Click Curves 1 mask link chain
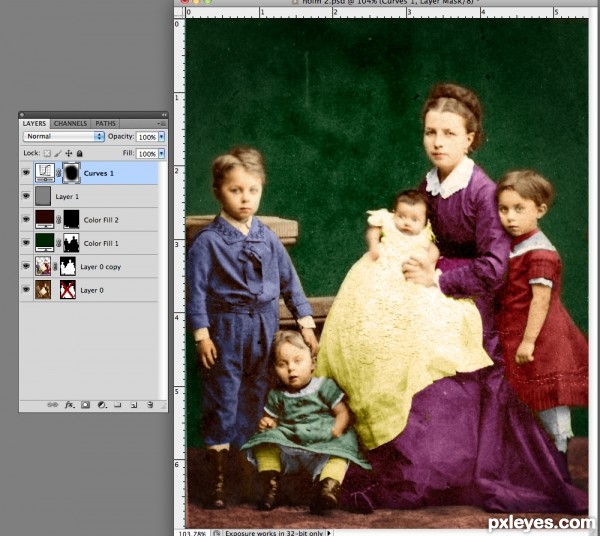The width and height of the screenshot is (600, 536). 59,173
